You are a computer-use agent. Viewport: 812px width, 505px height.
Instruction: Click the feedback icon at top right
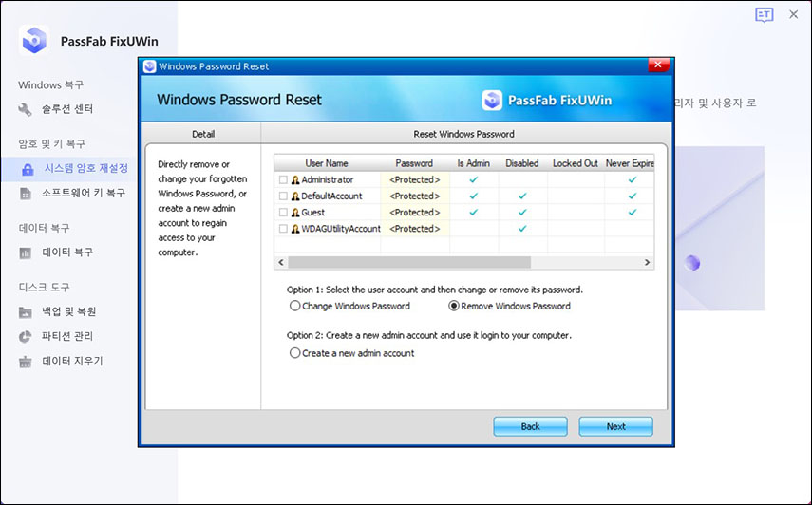[764, 14]
